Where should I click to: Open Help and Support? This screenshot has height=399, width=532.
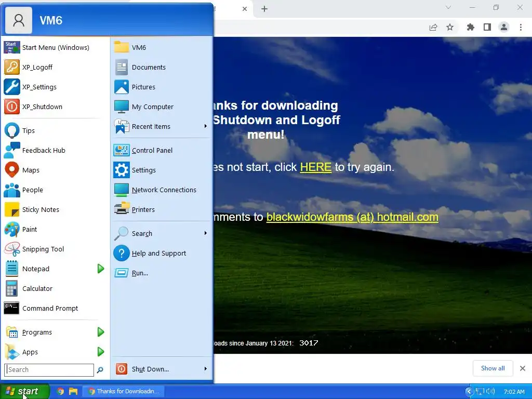point(162,253)
